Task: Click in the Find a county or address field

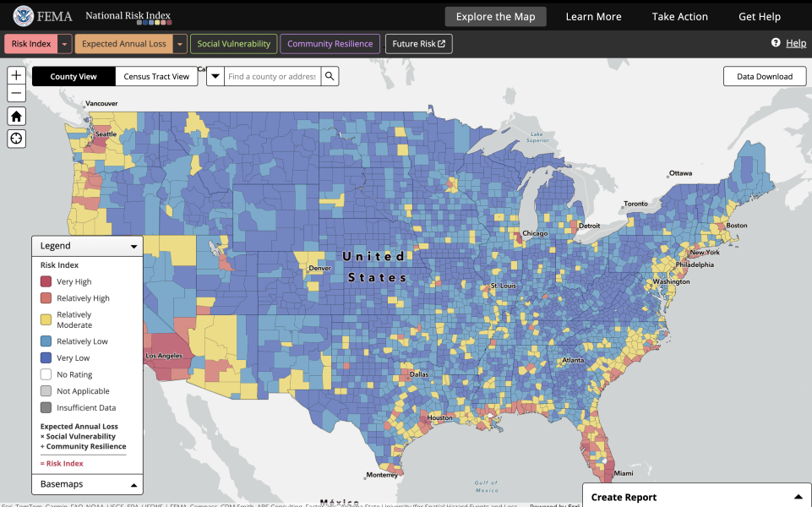Action: pyautogui.click(x=272, y=76)
